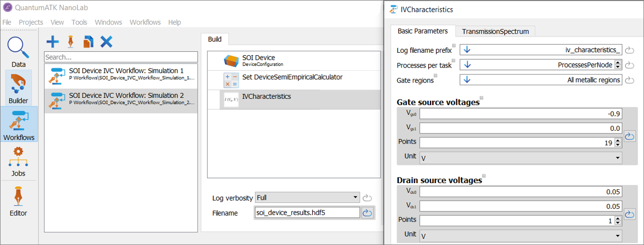The height and width of the screenshot is (245, 644).
Task: Adjust Drain source voltages Points stepper
Action: pos(618,221)
